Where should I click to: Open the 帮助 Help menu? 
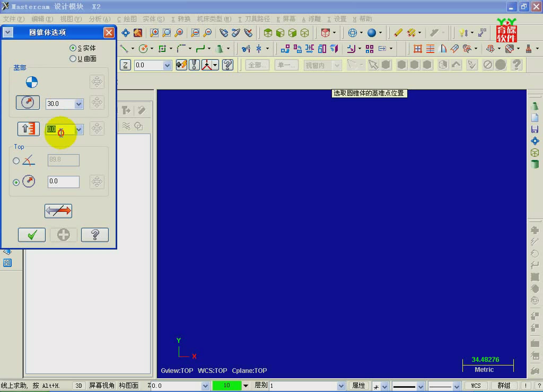pyautogui.click(x=362, y=19)
